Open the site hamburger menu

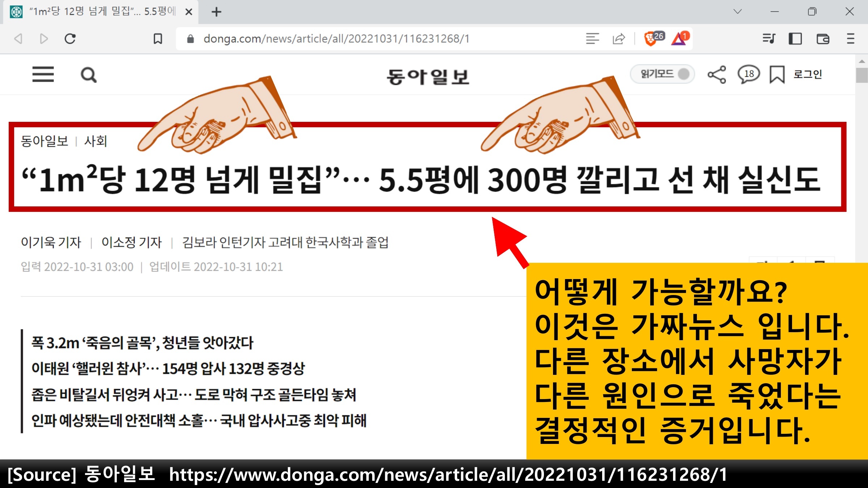pyautogui.click(x=43, y=74)
